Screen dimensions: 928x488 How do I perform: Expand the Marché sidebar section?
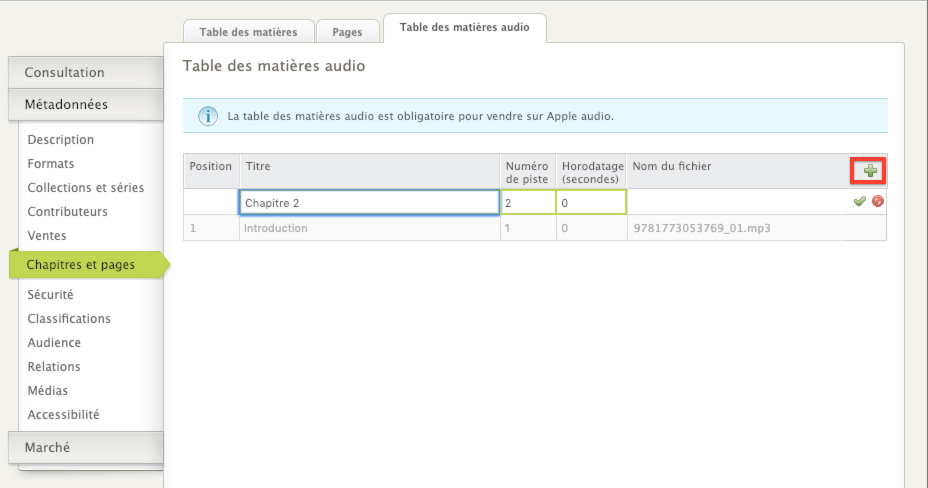point(86,447)
